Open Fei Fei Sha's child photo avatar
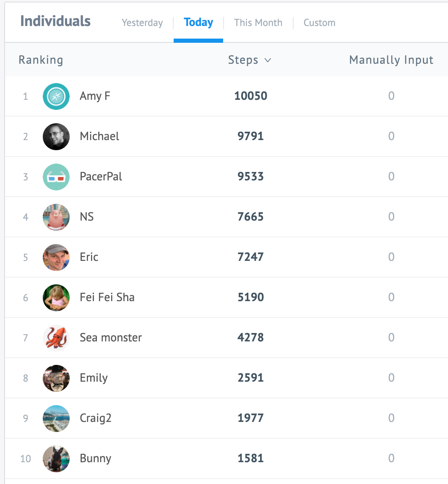This screenshot has width=448, height=484. tap(56, 297)
